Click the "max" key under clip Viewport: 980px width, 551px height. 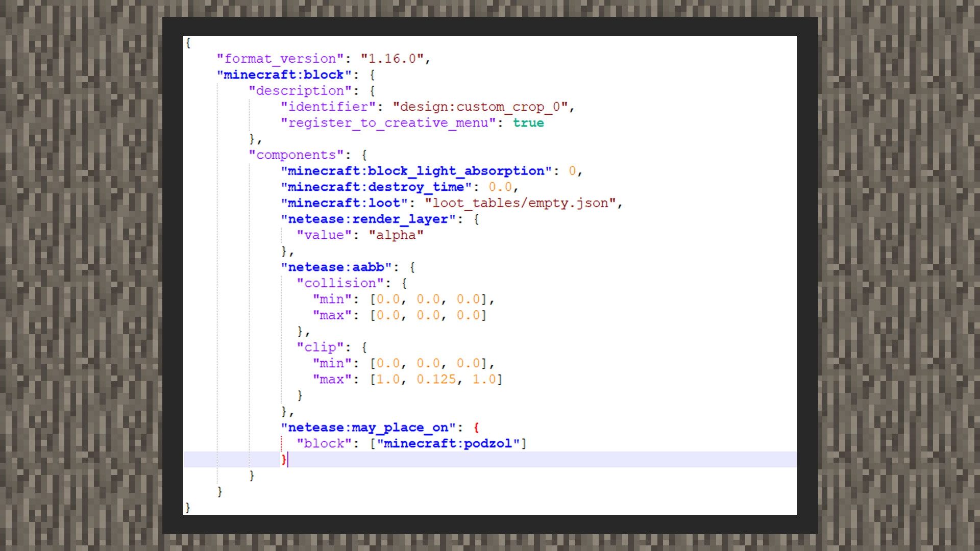tap(332, 380)
